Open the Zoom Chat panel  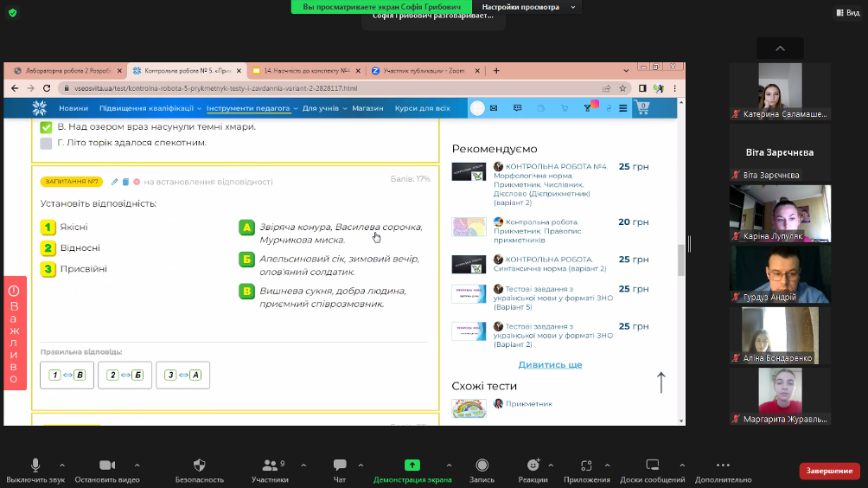point(340,466)
